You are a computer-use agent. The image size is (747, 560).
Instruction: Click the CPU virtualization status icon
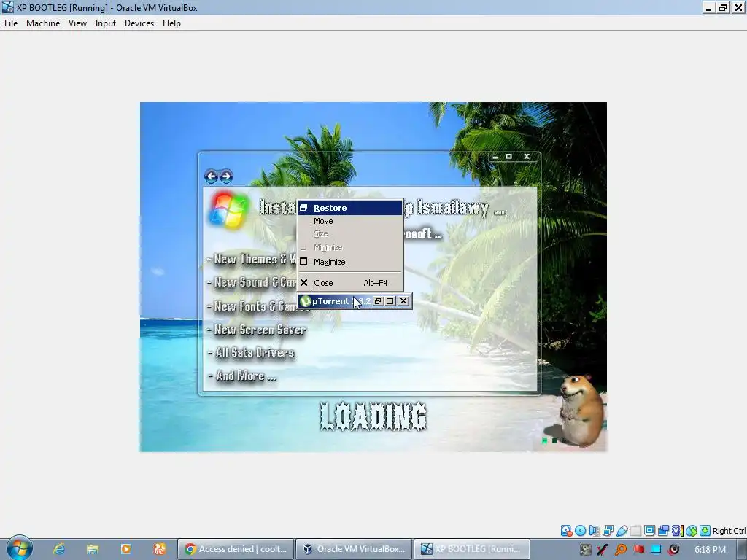(678, 531)
